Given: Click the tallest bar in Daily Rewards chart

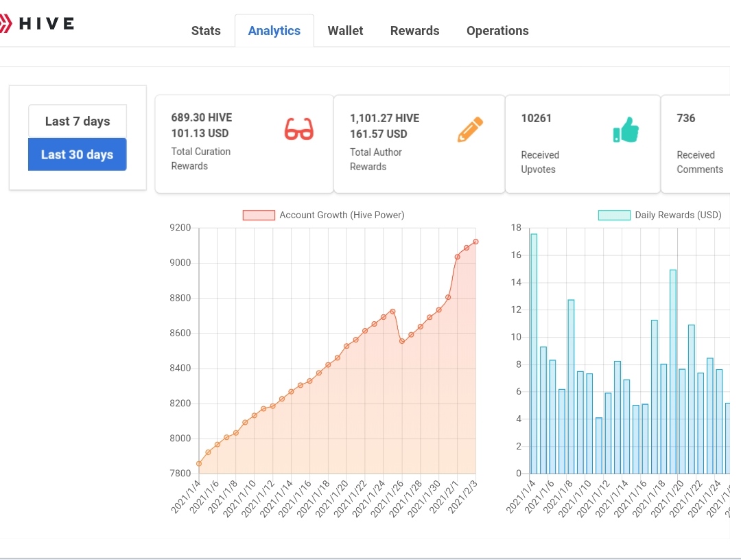Looking at the screenshot, I should pyautogui.click(x=534, y=353).
